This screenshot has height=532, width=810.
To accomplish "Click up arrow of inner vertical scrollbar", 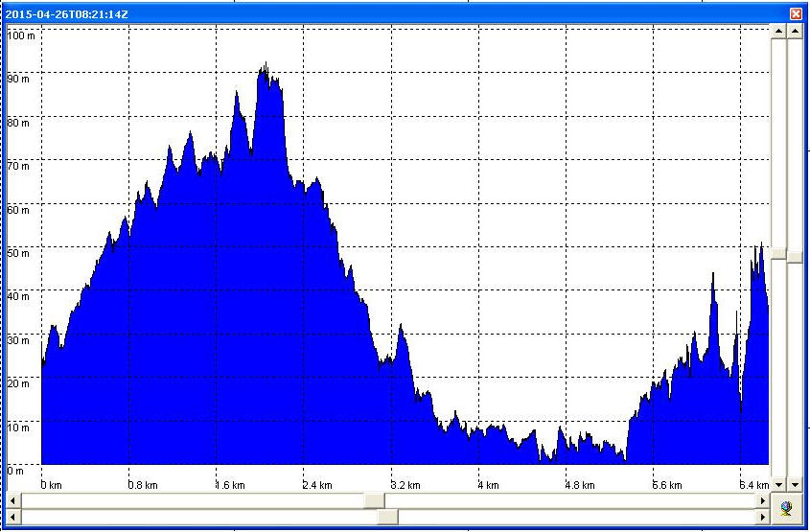I will 778,32.
